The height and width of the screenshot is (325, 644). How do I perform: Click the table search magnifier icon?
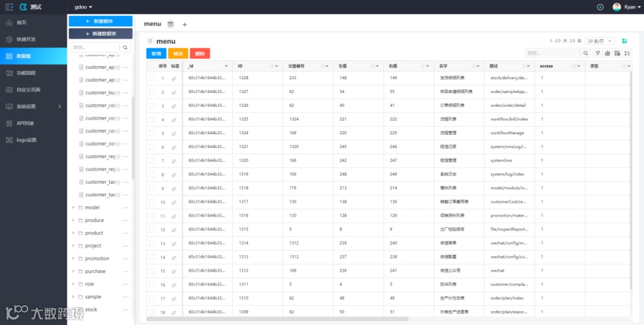pos(586,53)
